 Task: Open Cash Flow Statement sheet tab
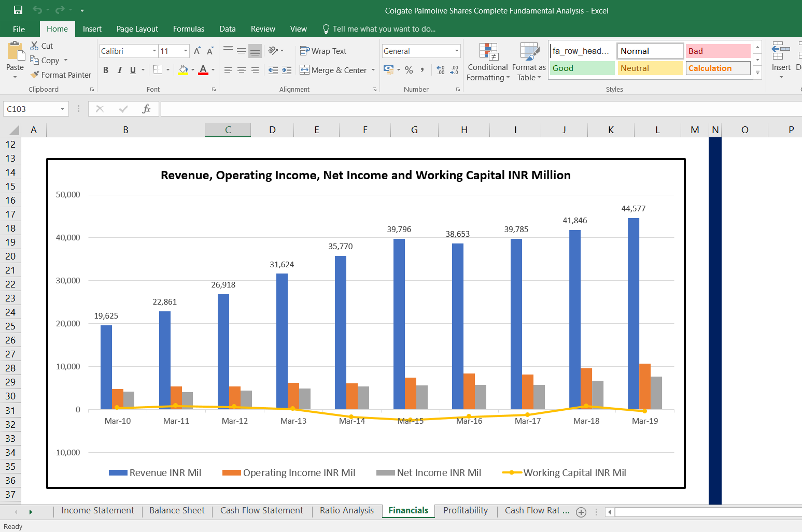click(x=262, y=510)
